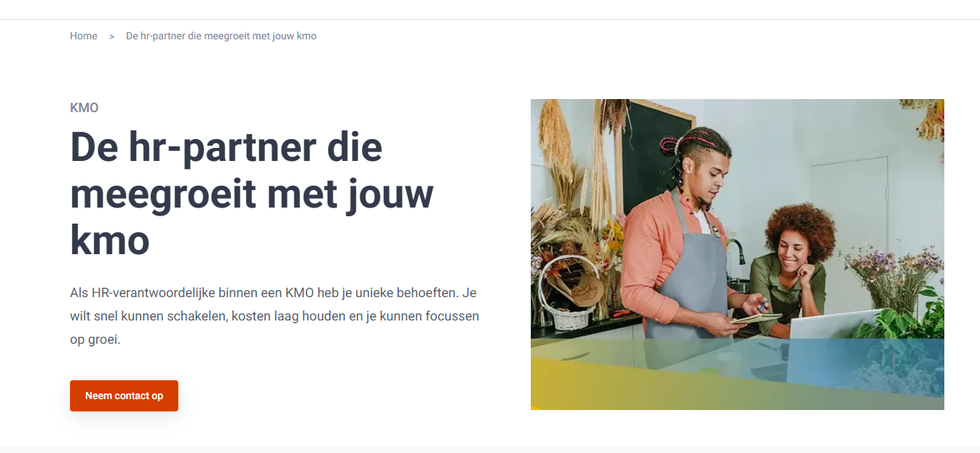Click the words 'op groei.' ending the paragraph
980x453 pixels.
click(95, 340)
